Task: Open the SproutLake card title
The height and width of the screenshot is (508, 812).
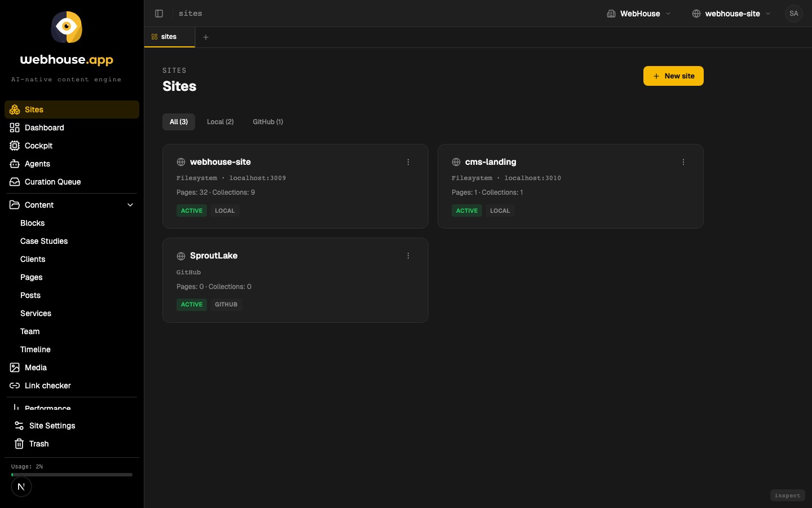Action: [214, 256]
